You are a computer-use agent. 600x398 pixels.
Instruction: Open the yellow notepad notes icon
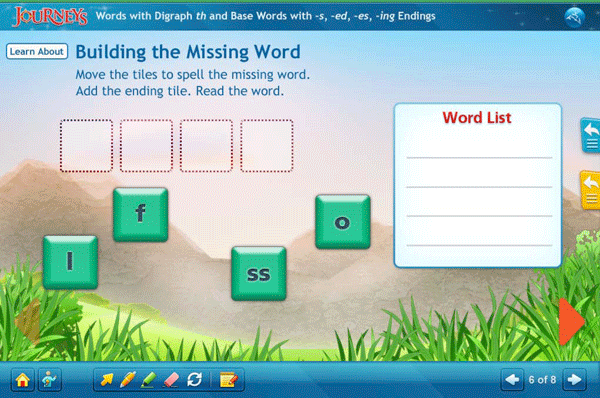tap(228, 380)
